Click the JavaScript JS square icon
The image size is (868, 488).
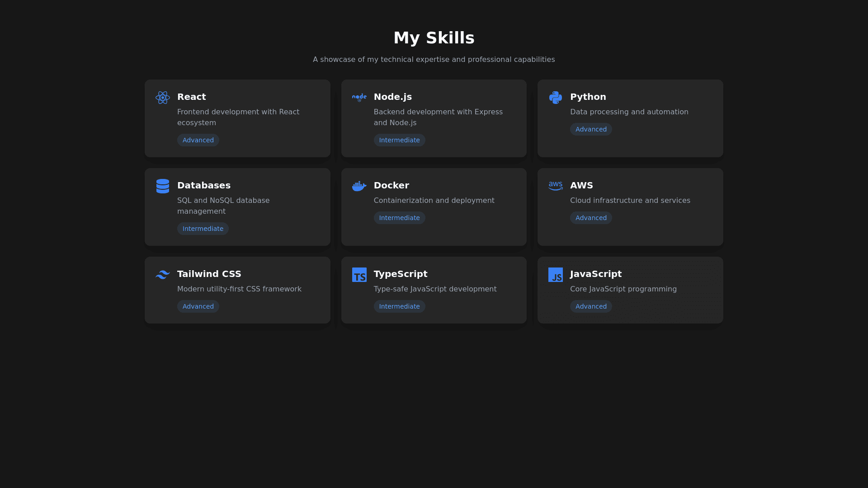click(x=555, y=275)
